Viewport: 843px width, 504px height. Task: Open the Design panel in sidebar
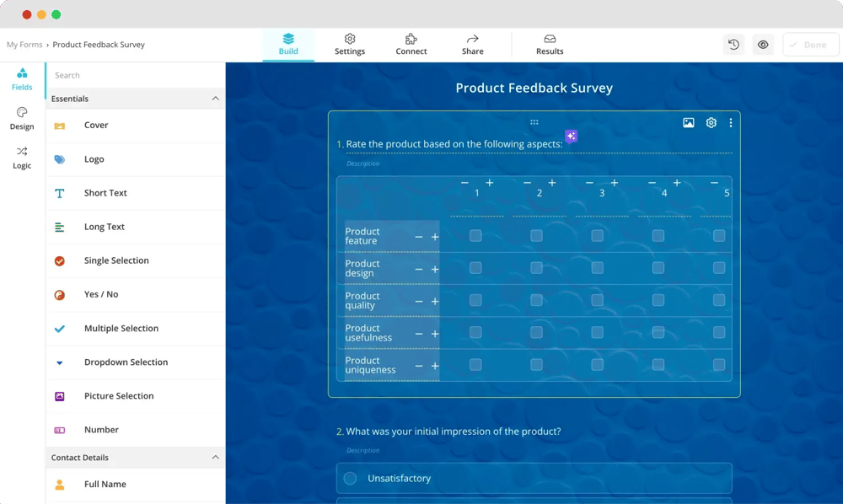click(x=22, y=119)
